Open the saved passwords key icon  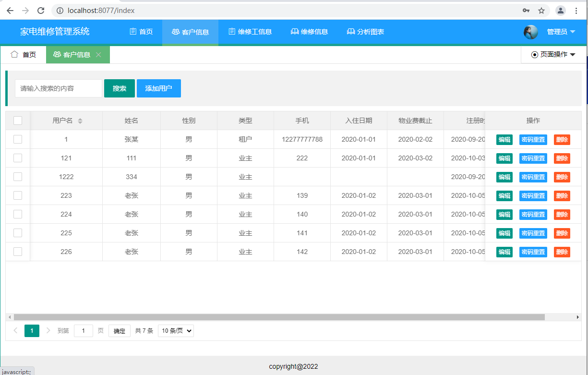pyautogui.click(x=526, y=11)
